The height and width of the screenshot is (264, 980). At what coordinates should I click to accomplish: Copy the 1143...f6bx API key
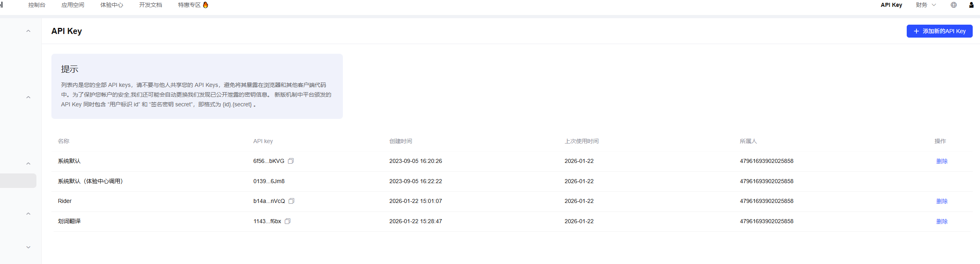pyautogui.click(x=287, y=221)
